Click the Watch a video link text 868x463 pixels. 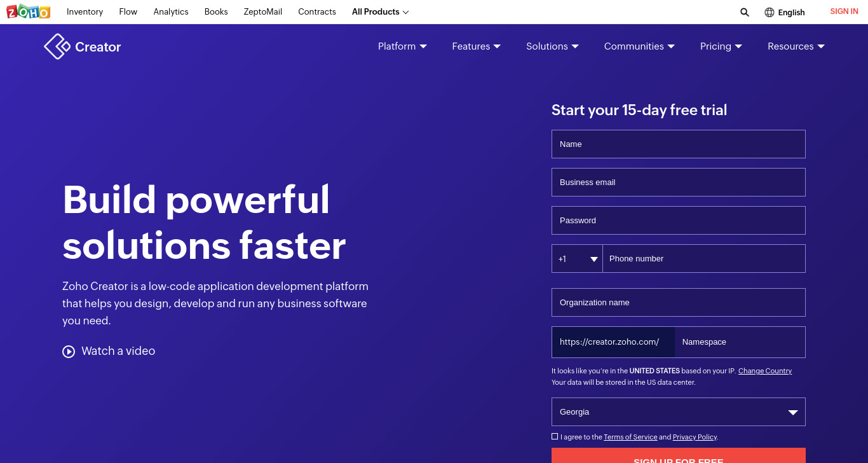118,351
